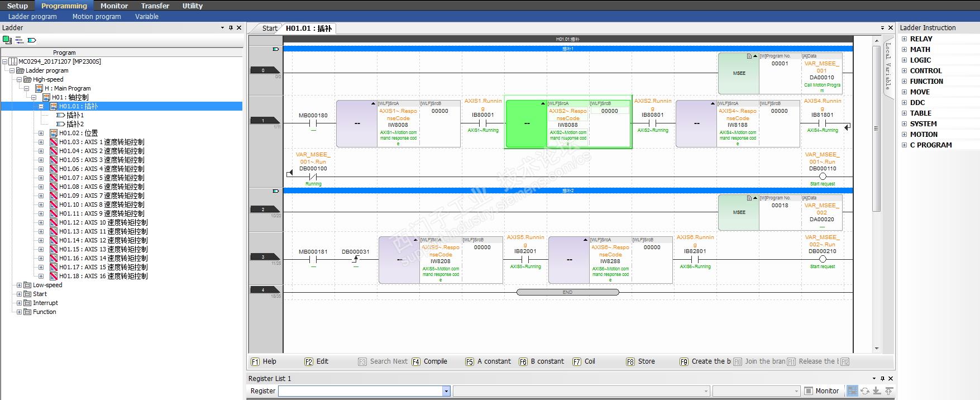
Task: Open the Register dropdown arrow
Action: pyautogui.click(x=446, y=391)
